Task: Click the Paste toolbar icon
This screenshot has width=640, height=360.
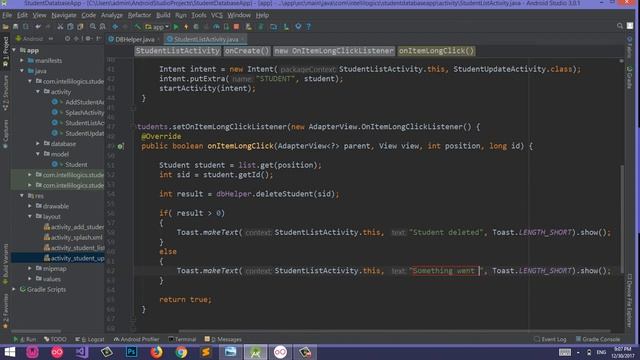Action: click(x=80, y=27)
